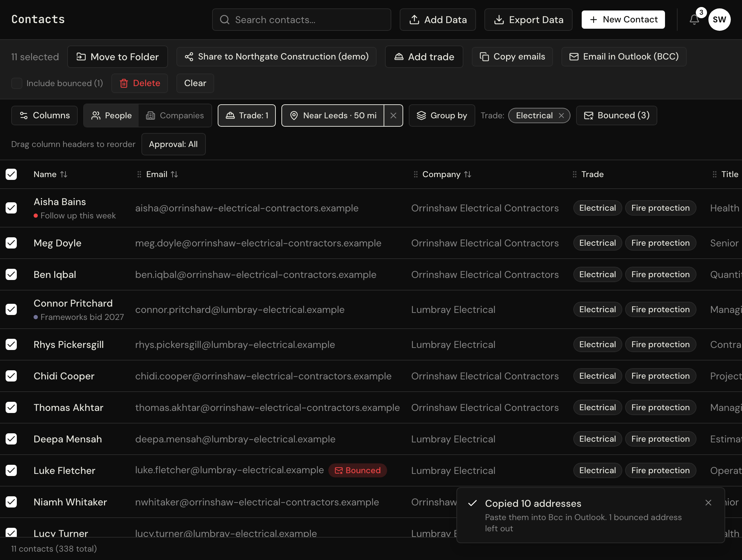Open Move to Folder menu

pyautogui.click(x=118, y=57)
